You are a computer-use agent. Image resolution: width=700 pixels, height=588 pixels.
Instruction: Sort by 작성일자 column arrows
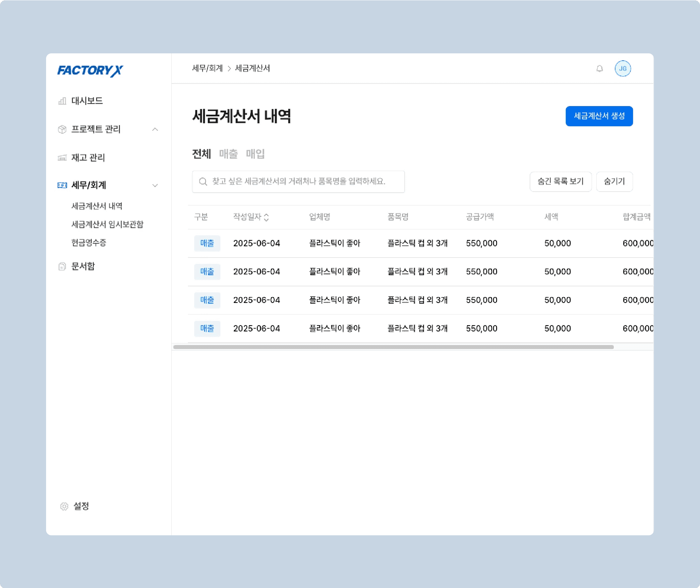266,217
